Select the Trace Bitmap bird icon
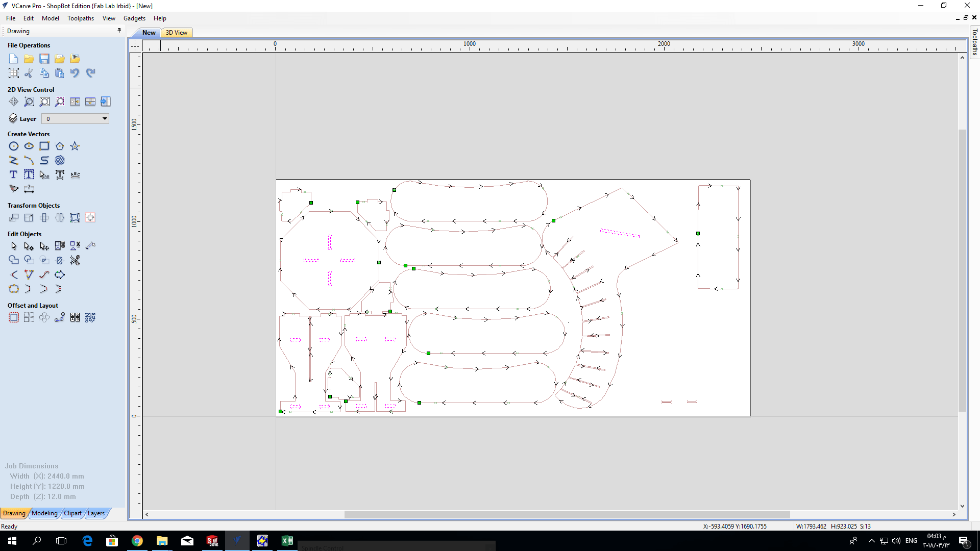This screenshot has height=551, width=980. point(14,189)
